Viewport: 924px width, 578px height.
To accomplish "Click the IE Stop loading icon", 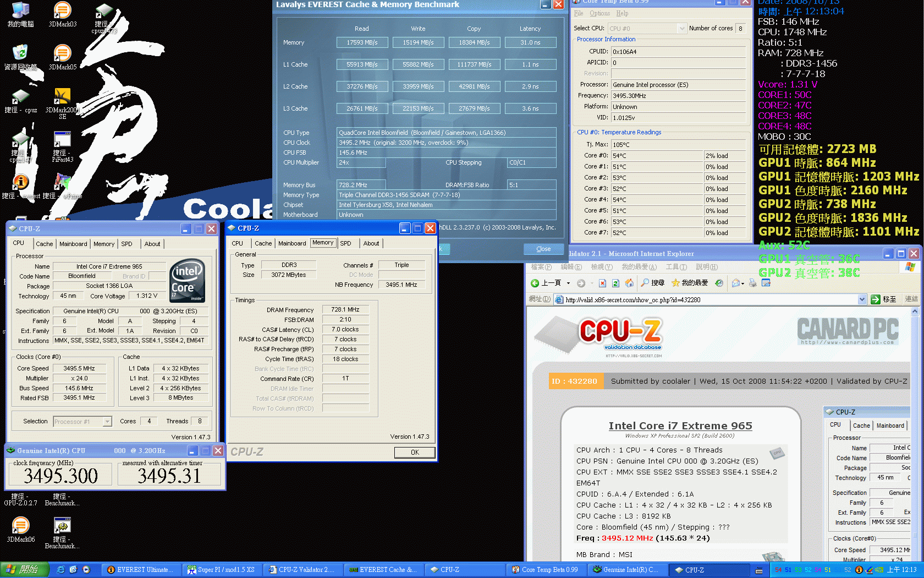I will click(x=602, y=283).
